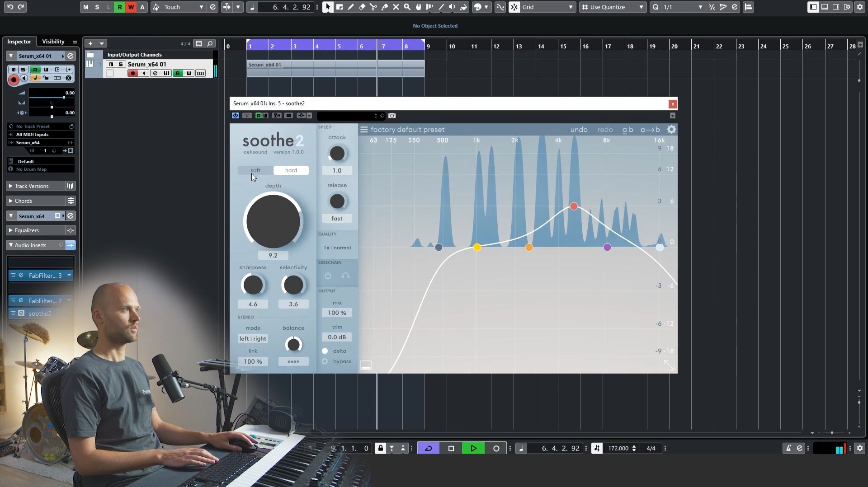868x487 pixels.
Task: Record-enable the Serum_x64 01 track
Action: (132, 73)
